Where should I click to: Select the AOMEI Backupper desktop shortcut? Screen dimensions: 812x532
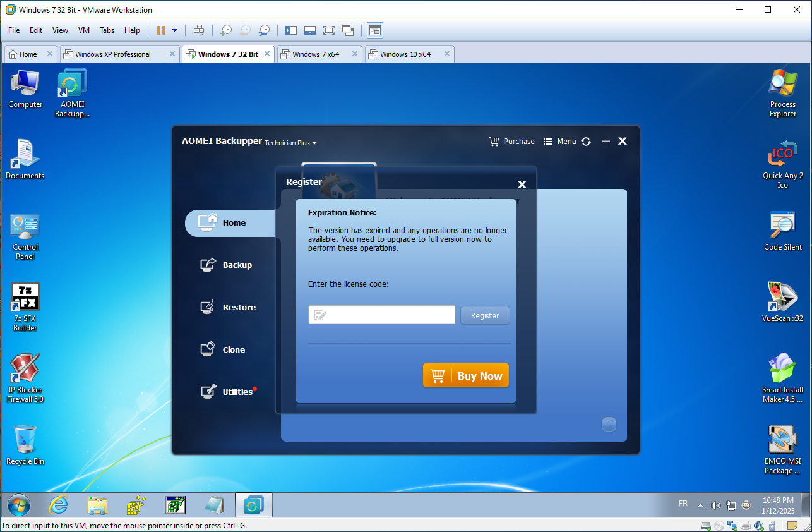[72, 94]
